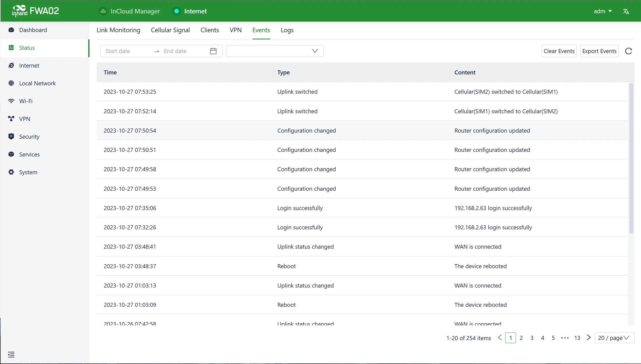641x364 pixels.
Task: Open the event type filter dropdown
Action: click(275, 51)
